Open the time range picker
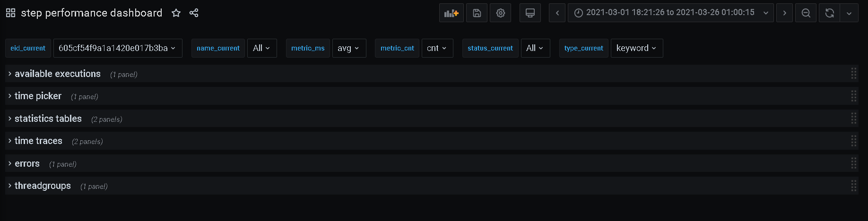Image resolution: width=868 pixels, height=221 pixels. [670, 13]
